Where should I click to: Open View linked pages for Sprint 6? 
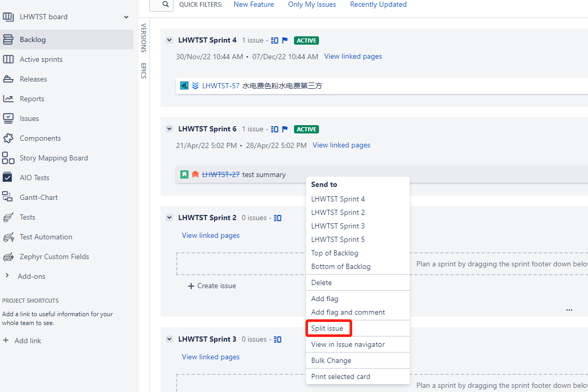(341, 145)
